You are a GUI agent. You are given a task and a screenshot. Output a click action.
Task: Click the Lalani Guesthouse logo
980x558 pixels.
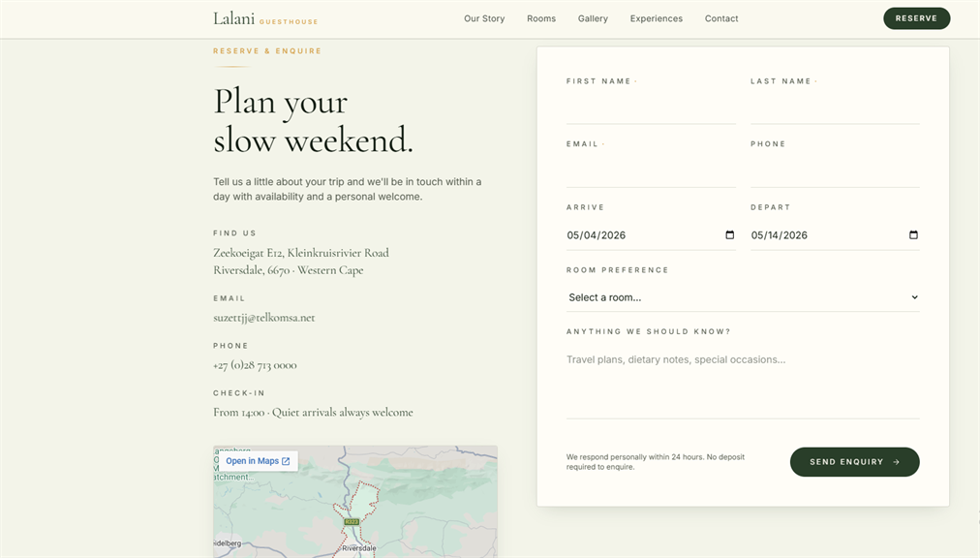(x=265, y=18)
